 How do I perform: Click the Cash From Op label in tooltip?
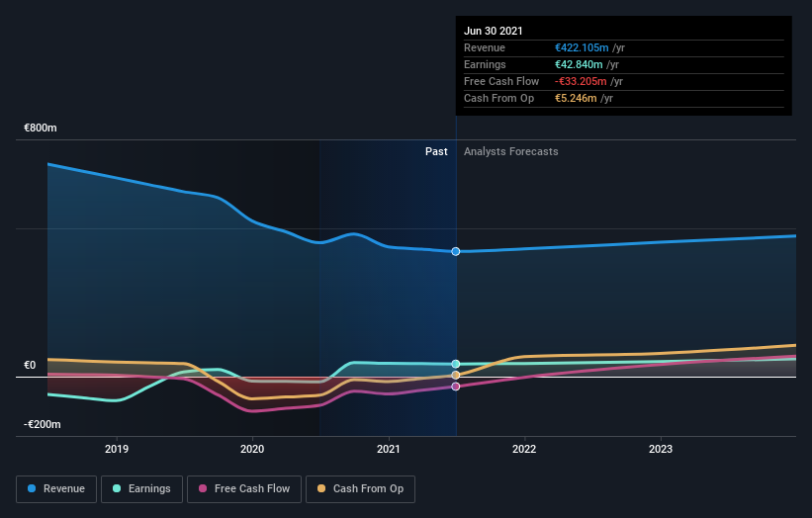click(x=498, y=98)
